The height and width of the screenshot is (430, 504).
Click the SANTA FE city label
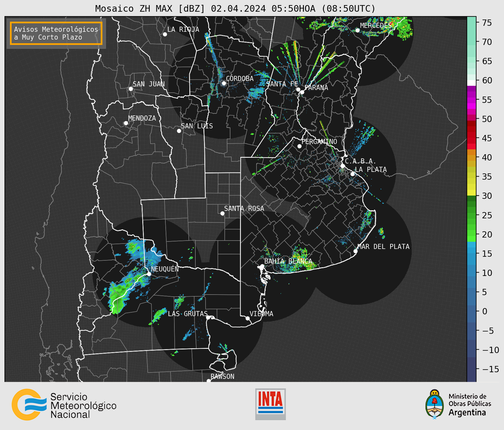[282, 84]
